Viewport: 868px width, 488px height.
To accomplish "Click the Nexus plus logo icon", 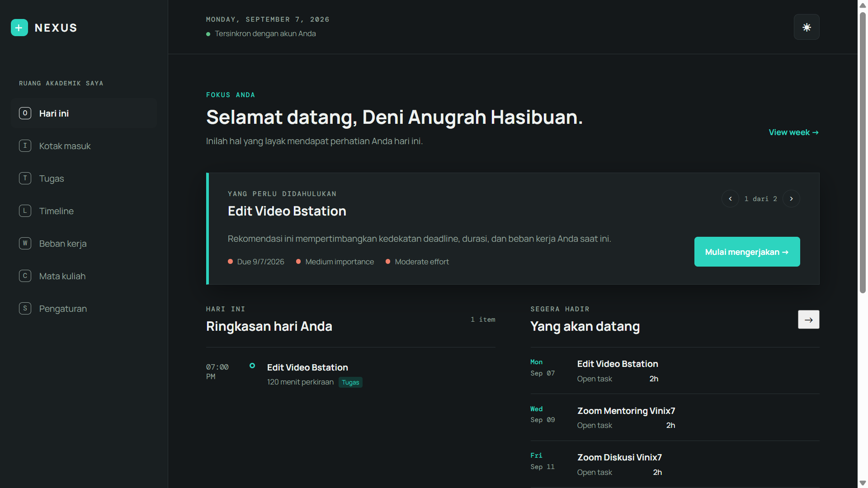I will point(19,28).
